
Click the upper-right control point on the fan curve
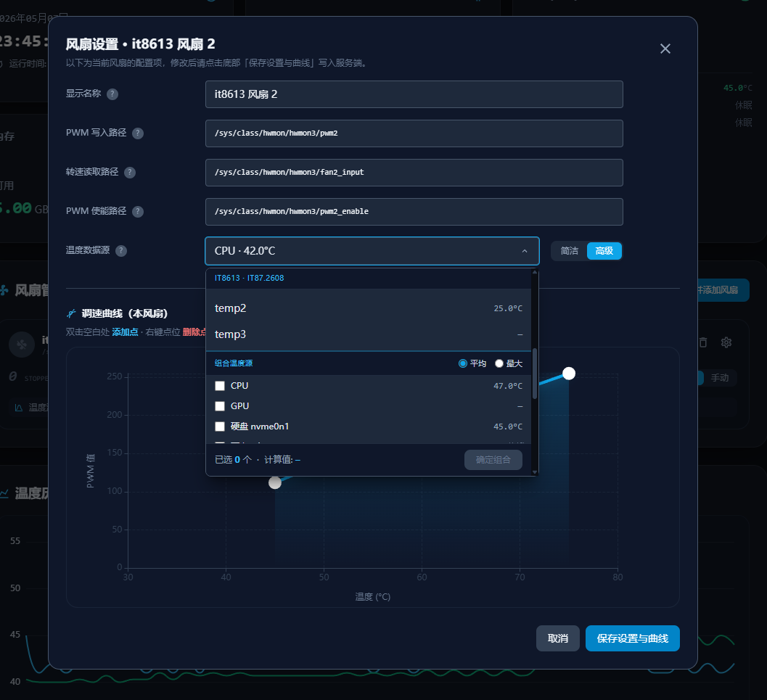click(568, 374)
